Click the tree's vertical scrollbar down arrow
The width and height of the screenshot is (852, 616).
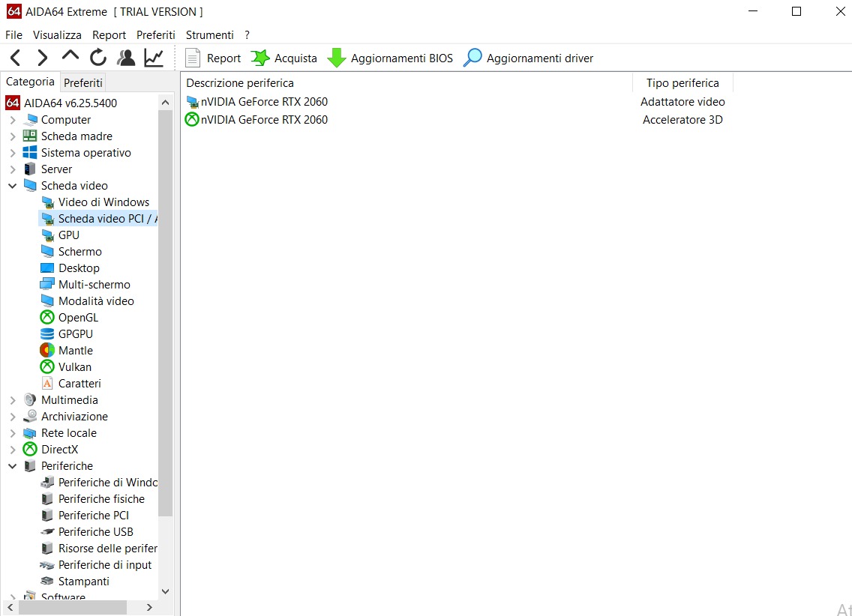[x=166, y=591]
